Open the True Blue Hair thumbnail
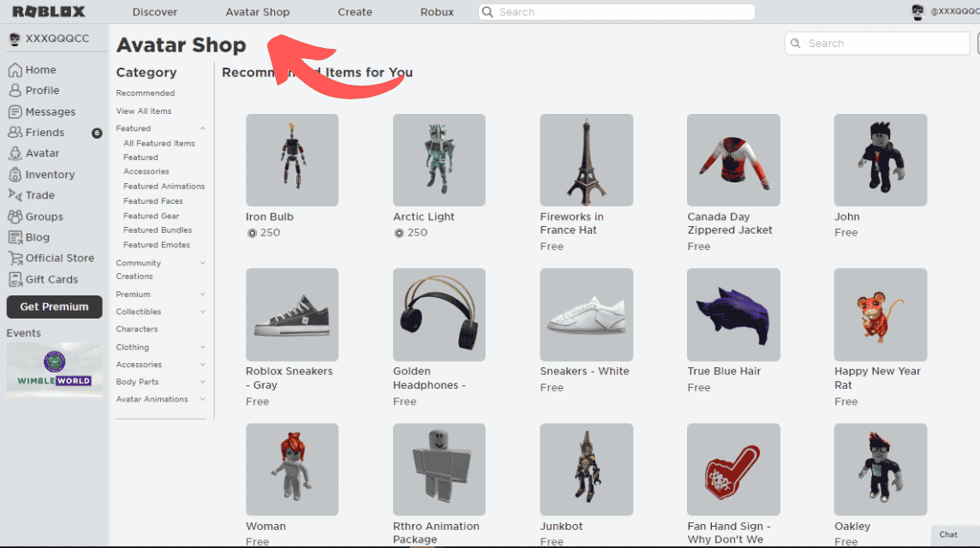The width and height of the screenshot is (980, 548). pyautogui.click(x=733, y=314)
